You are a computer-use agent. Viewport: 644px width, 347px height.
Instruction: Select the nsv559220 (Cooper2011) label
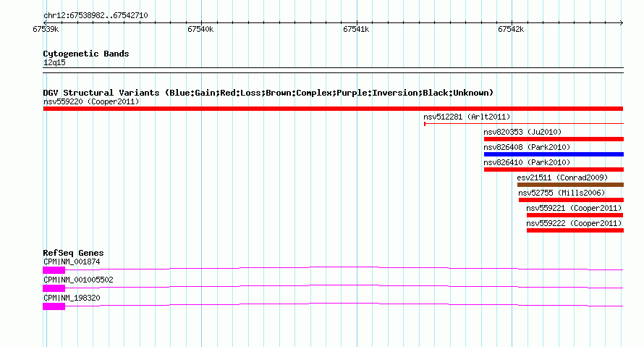(91, 101)
